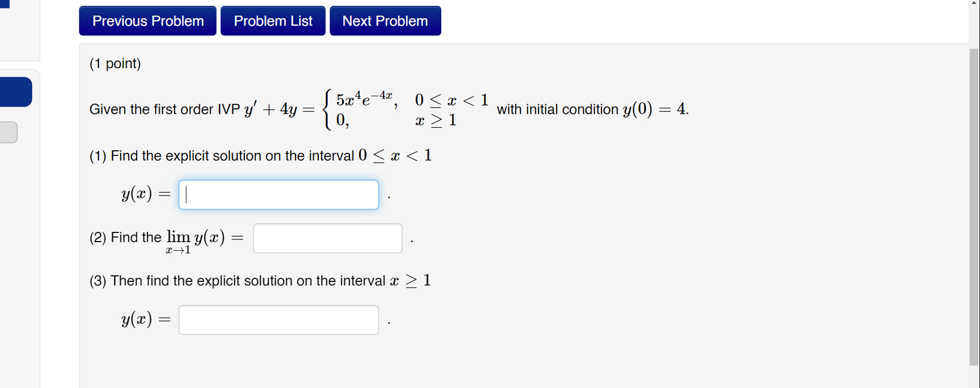Open the Problem List
Screen dimensions: 980x388
pyautogui.click(x=273, y=21)
